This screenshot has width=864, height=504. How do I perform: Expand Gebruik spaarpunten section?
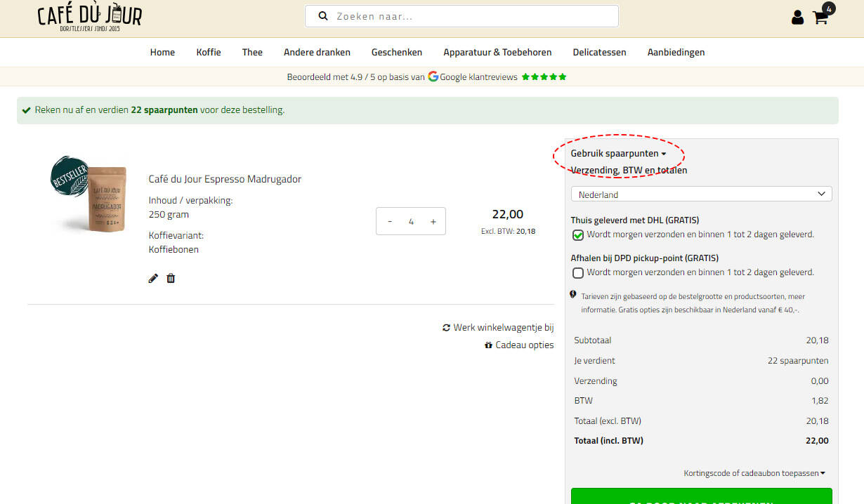(618, 153)
